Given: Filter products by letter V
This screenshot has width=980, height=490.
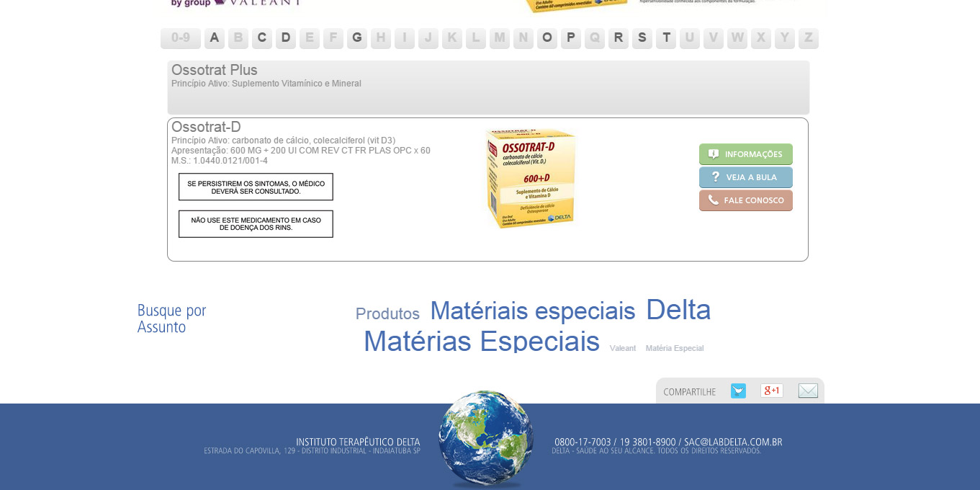Looking at the screenshot, I should click(x=714, y=38).
